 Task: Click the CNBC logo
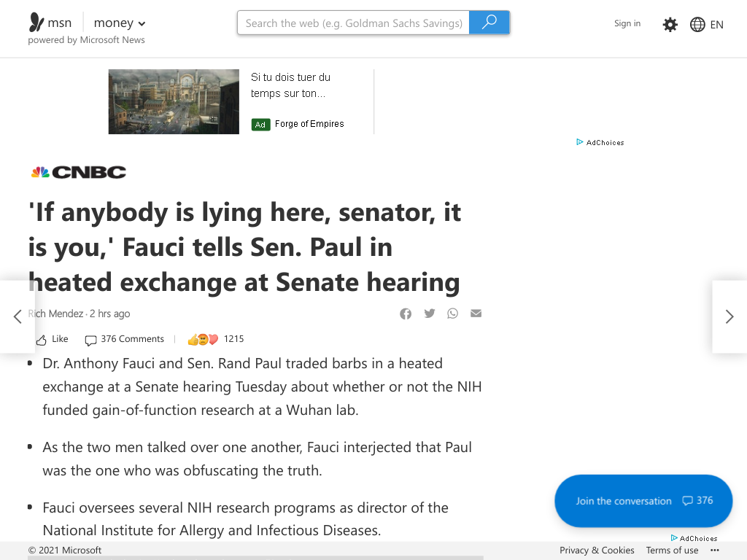tap(79, 172)
